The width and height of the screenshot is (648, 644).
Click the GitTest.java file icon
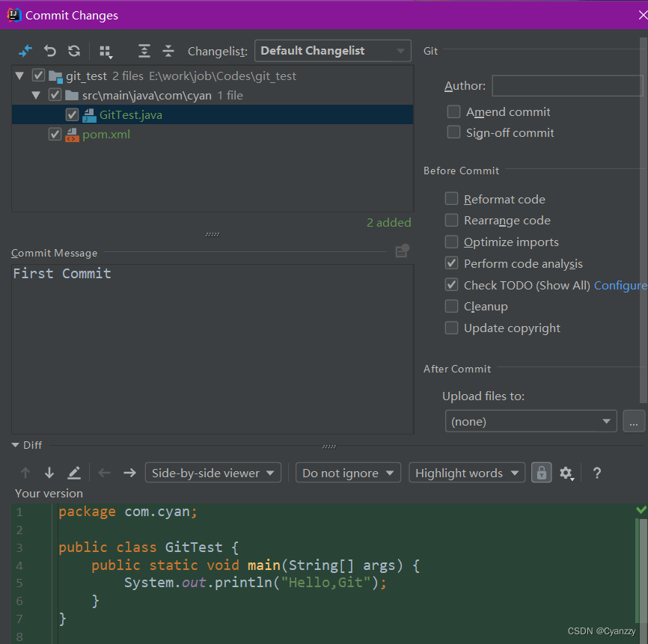coord(89,115)
